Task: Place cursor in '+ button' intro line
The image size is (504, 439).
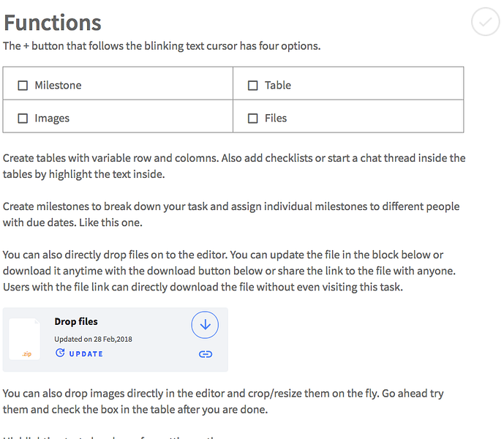Action: tap(162, 46)
